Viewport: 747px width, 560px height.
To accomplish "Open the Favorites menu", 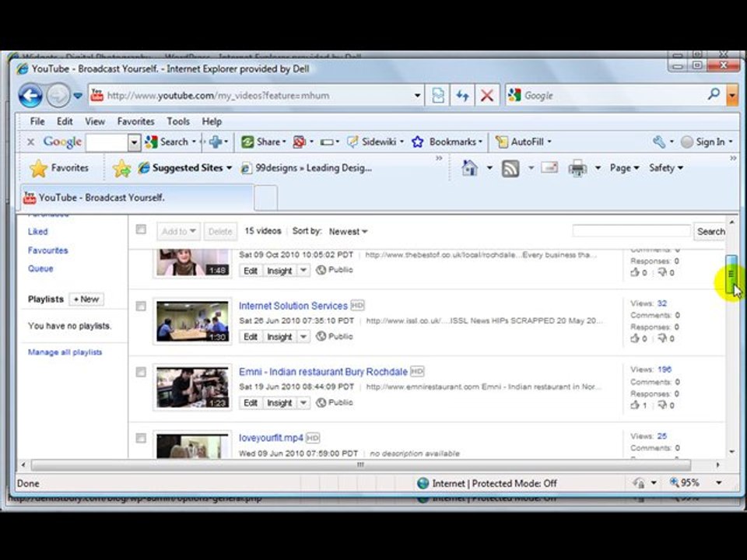I will [x=135, y=121].
